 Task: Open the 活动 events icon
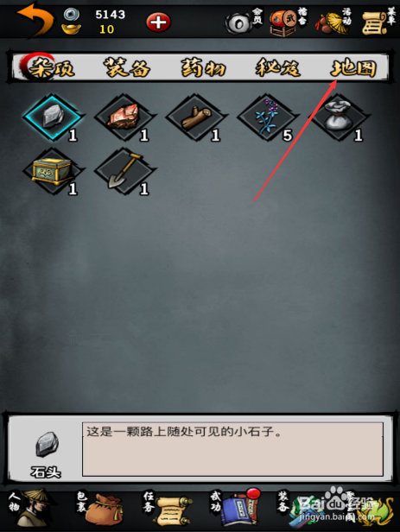(334, 21)
